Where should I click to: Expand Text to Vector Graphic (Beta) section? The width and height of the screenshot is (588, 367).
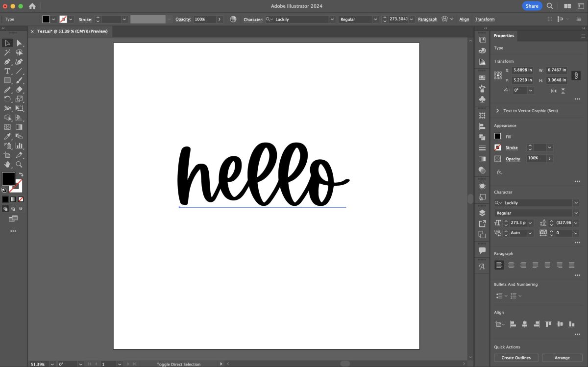[x=497, y=111]
